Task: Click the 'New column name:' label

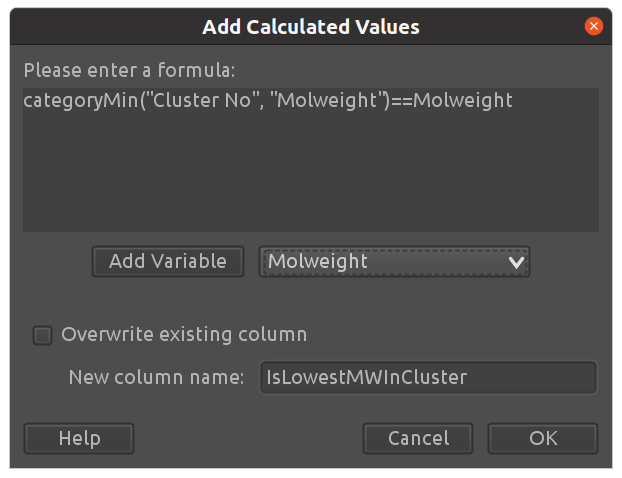Action: [156, 377]
